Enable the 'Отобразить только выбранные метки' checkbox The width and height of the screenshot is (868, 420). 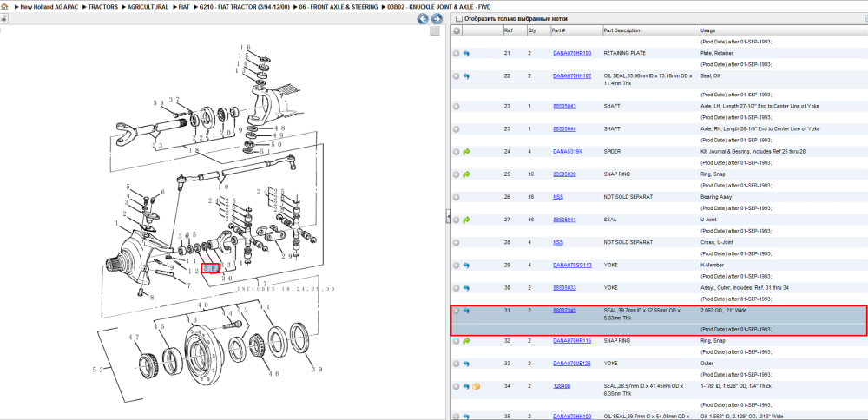(x=458, y=19)
